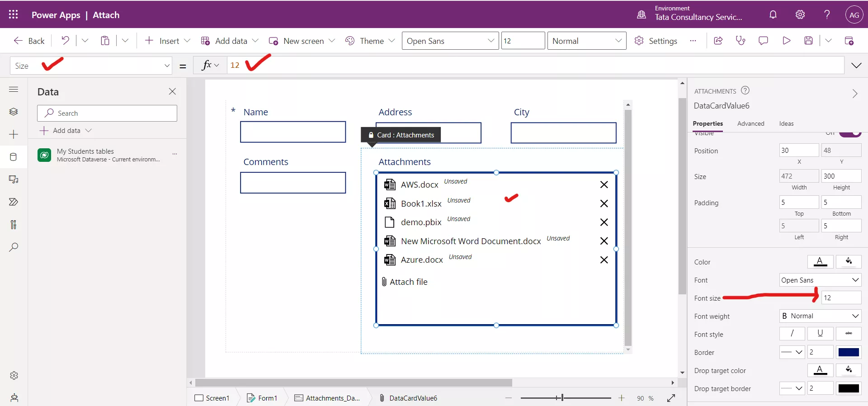Click the Undo icon
Screen dimensions: 868x406
(x=65, y=41)
